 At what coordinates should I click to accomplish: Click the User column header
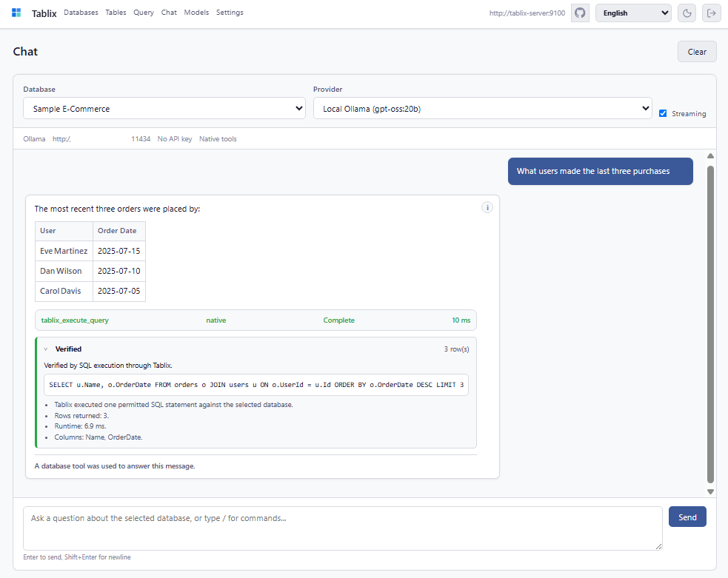click(x=64, y=231)
